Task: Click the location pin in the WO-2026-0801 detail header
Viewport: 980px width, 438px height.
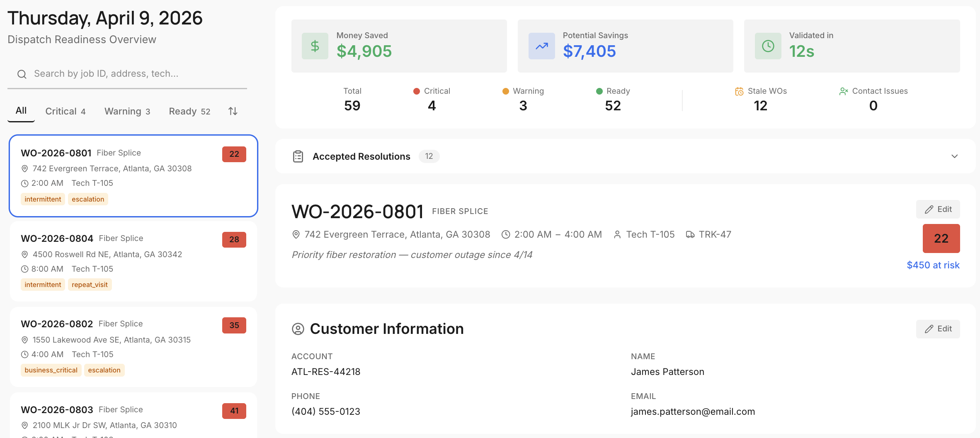Action: (x=296, y=235)
